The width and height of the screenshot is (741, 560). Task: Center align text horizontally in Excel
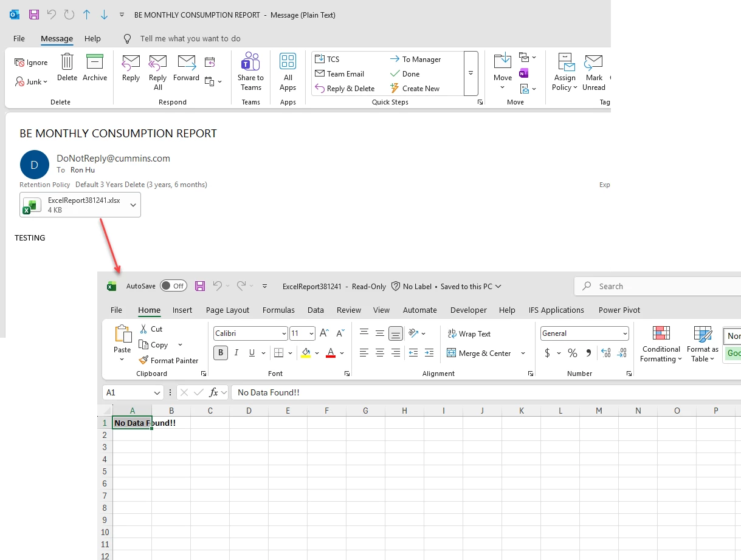pos(380,353)
